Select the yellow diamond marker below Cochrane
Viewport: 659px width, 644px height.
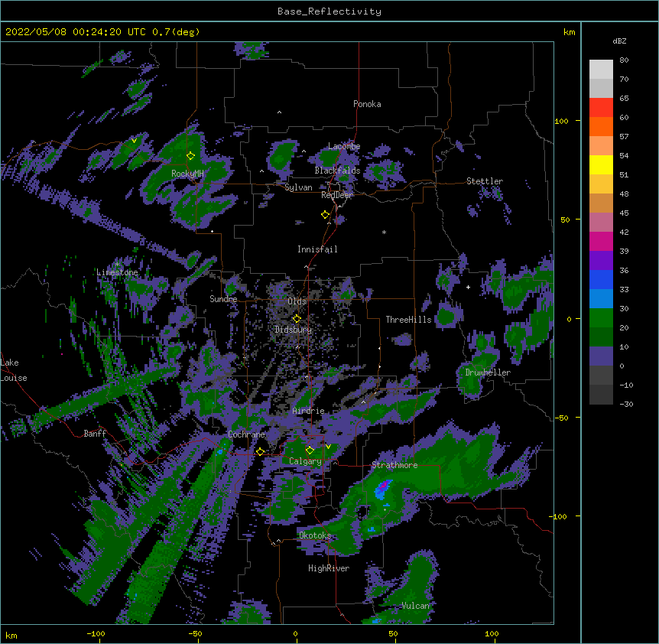[x=260, y=451]
